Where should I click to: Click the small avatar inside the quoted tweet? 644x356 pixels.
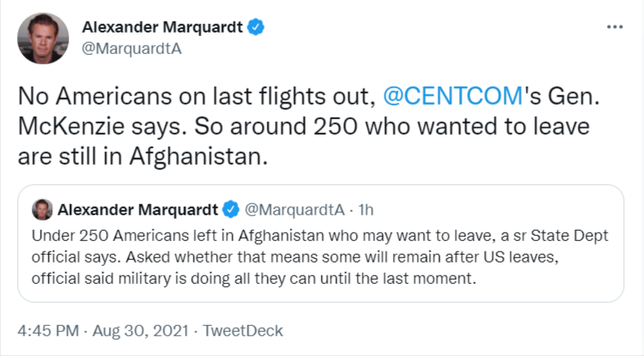[40, 209]
